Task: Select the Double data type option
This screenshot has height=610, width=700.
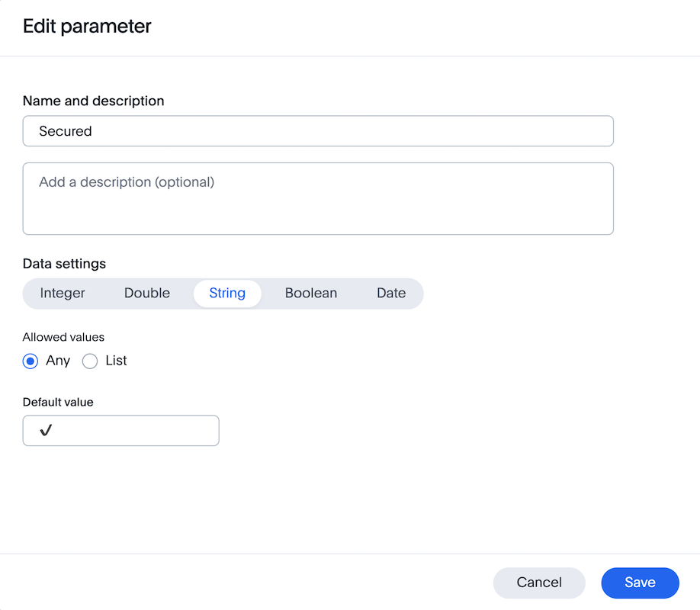Action: 146,293
